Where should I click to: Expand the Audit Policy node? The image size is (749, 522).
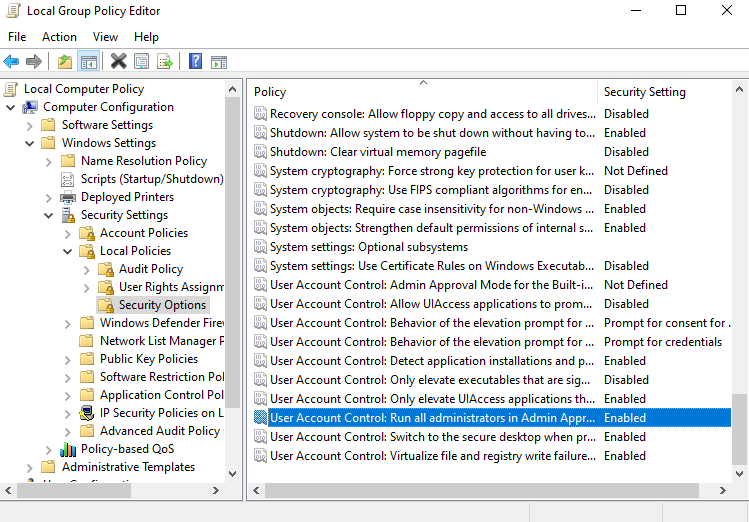tap(87, 269)
